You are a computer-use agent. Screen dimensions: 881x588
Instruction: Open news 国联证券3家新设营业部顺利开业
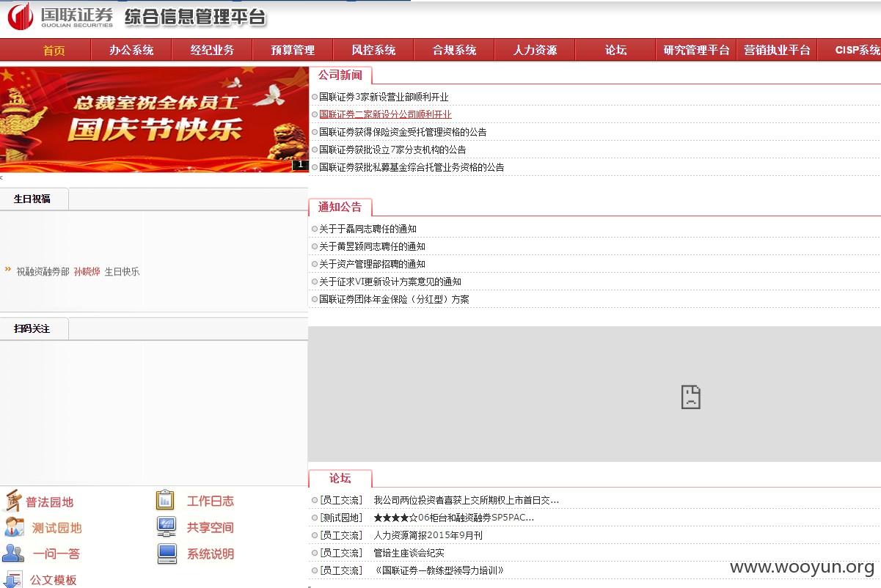[384, 97]
